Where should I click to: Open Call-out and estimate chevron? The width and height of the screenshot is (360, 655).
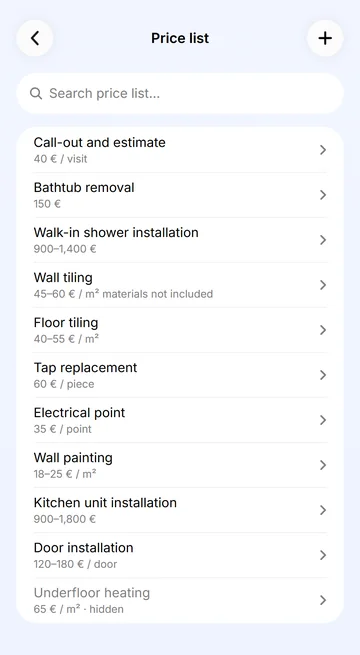[x=323, y=150]
